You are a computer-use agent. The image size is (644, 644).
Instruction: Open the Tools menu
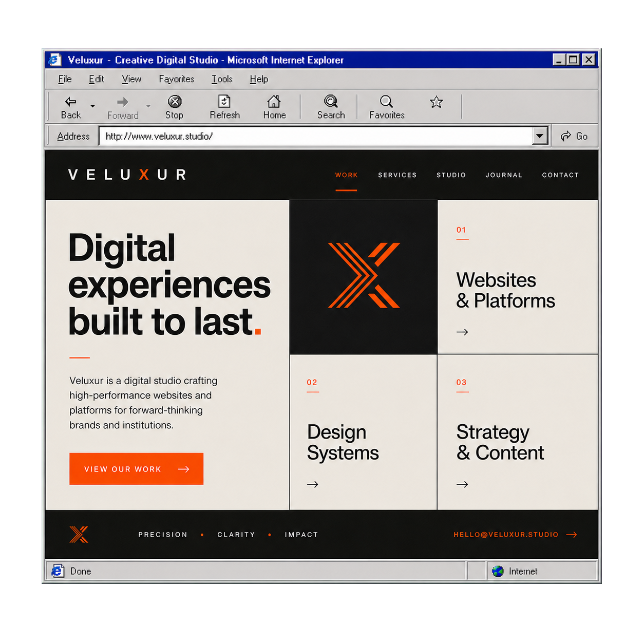pos(222,79)
